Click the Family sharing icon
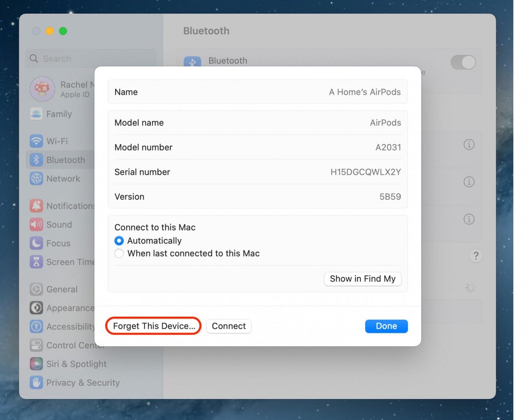The width and height of the screenshot is (527, 420). (36, 114)
